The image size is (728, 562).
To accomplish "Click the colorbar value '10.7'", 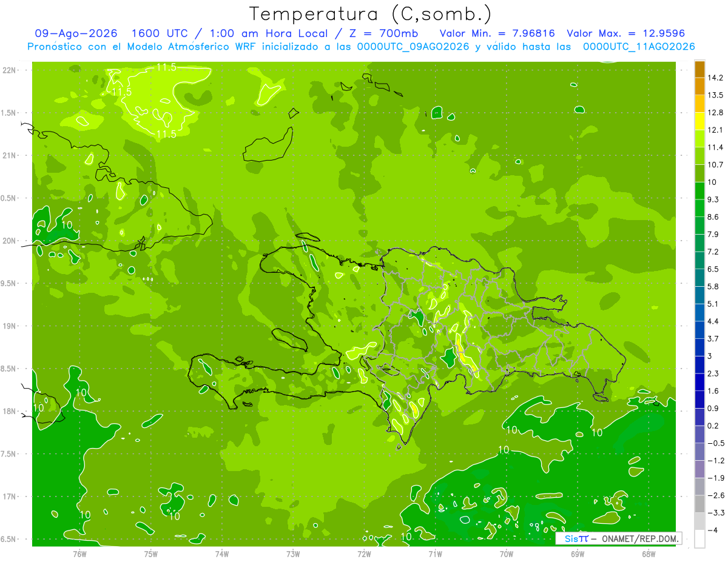I will 716,165.
